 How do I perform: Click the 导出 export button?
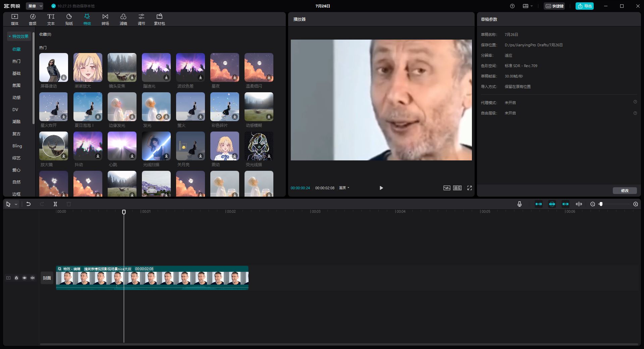(584, 6)
